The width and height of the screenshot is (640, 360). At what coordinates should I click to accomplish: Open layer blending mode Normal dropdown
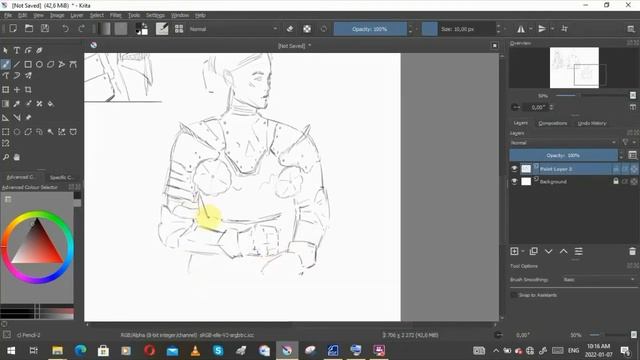tap(563, 142)
